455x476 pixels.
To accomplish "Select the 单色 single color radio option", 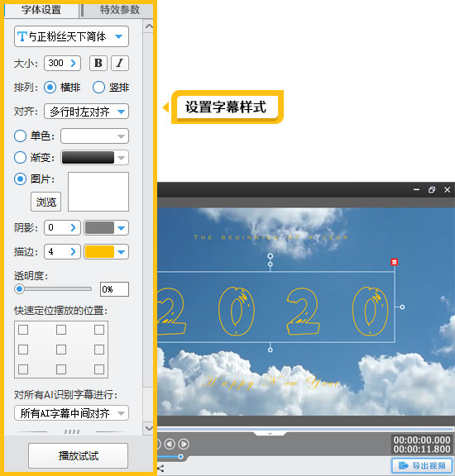I will [20, 136].
